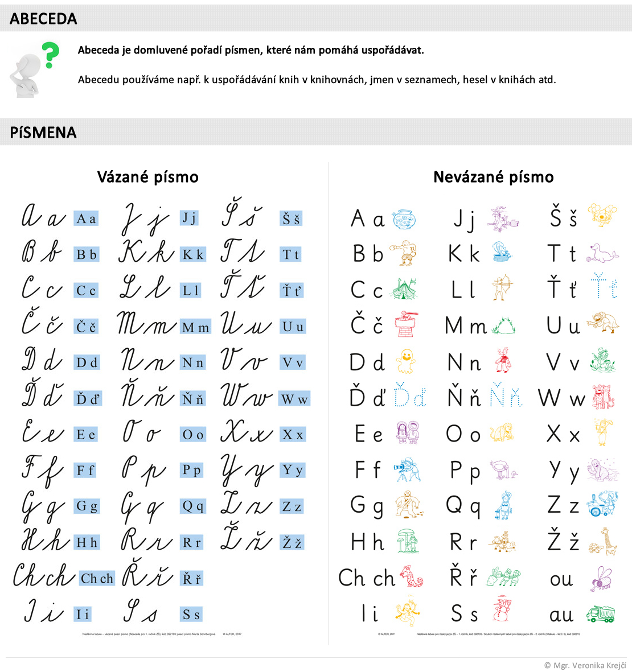
Task: Click the Vázané písmo heading
Action: (148, 177)
